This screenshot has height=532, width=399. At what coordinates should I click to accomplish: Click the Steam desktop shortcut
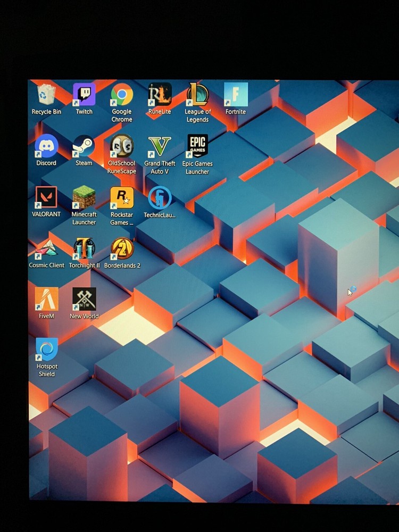coord(84,146)
